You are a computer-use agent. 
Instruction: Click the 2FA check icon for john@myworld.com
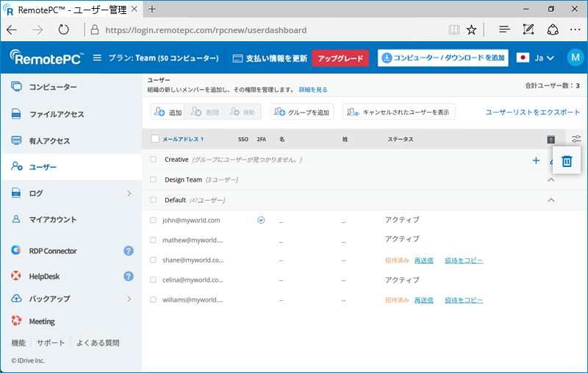pyautogui.click(x=261, y=220)
